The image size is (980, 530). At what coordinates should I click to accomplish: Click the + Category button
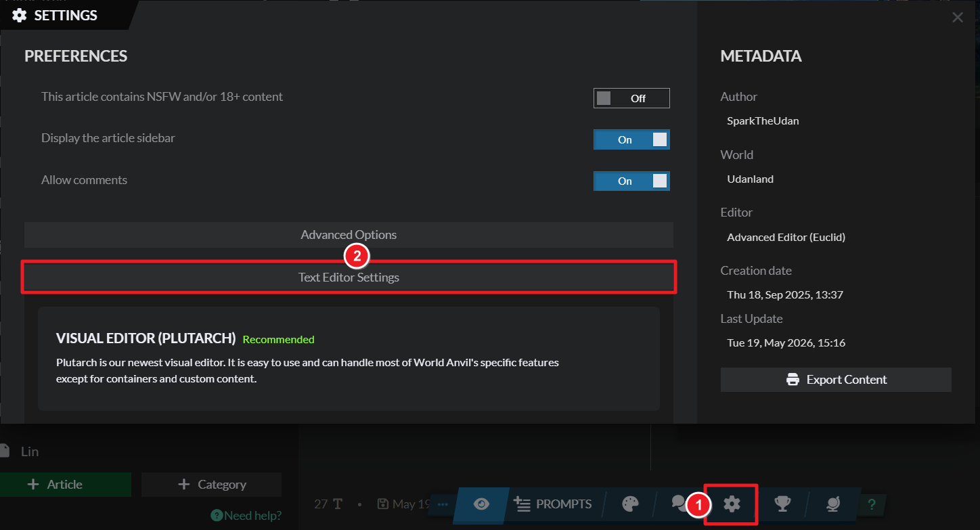click(x=211, y=485)
